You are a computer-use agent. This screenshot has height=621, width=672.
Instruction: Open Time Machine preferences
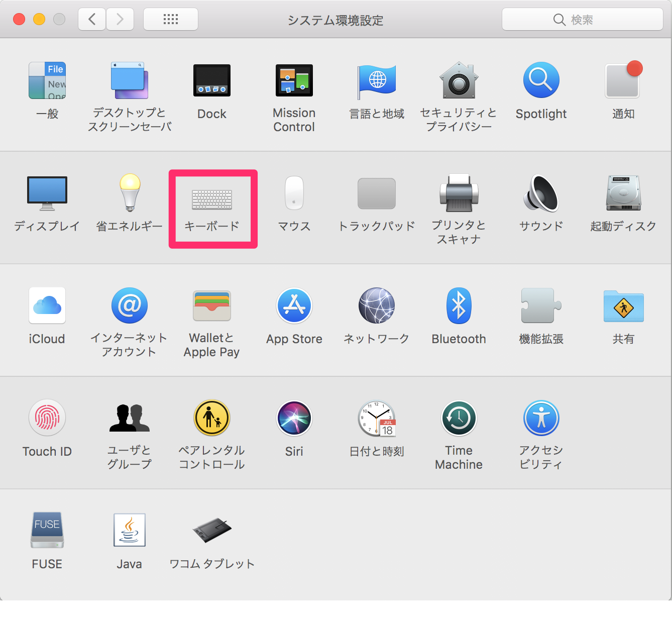(x=459, y=418)
